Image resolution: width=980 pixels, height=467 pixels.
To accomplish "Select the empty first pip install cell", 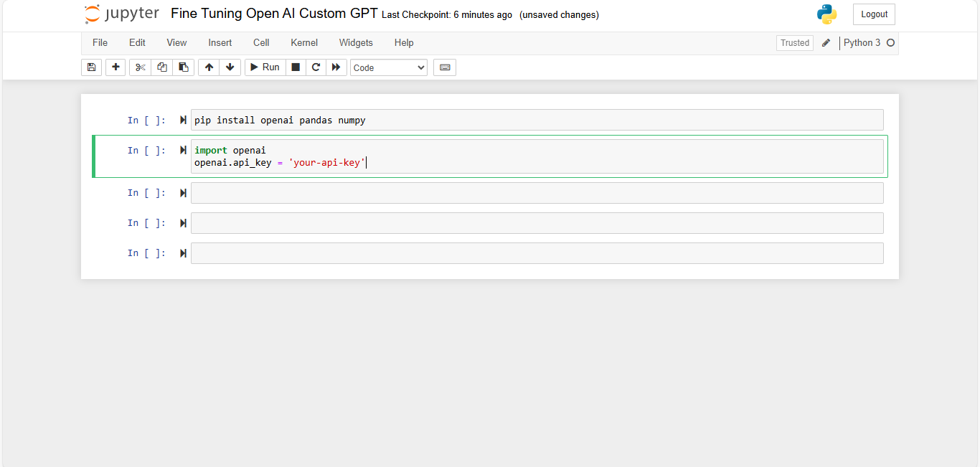I will (x=502, y=120).
